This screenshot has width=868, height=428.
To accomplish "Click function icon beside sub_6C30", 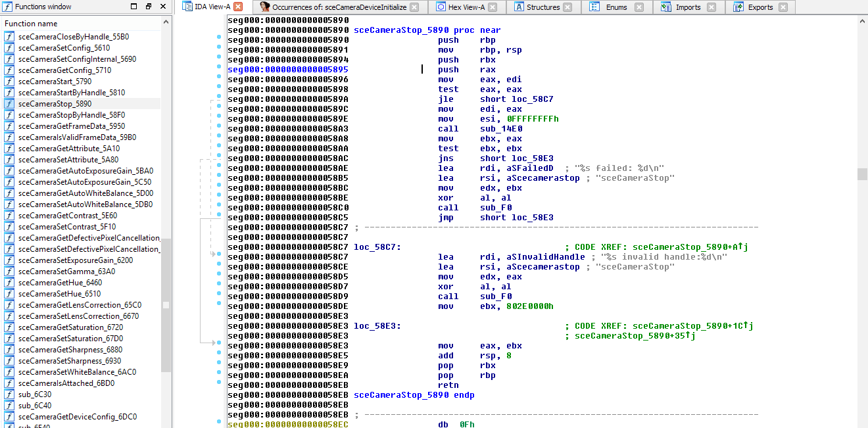I will pyautogui.click(x=9, y=394).
